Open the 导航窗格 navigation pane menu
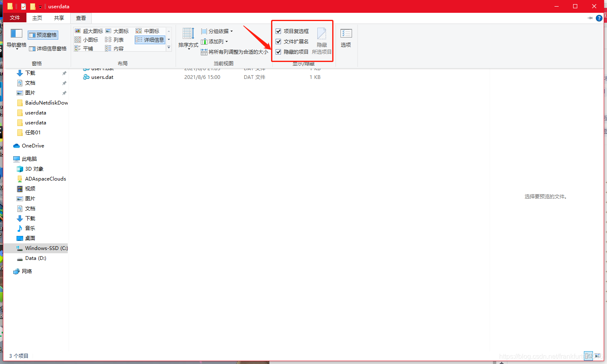This screenshot has width=607, height=364. [16, 39]
